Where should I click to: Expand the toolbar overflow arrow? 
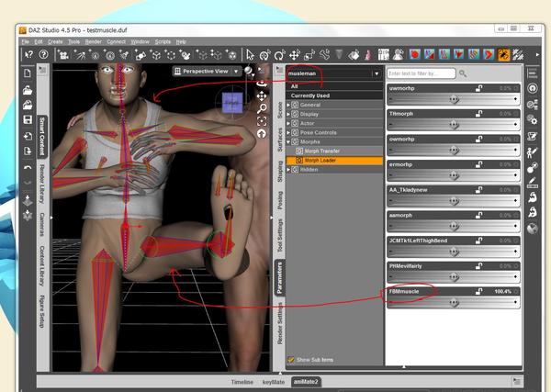coord(537,54)
